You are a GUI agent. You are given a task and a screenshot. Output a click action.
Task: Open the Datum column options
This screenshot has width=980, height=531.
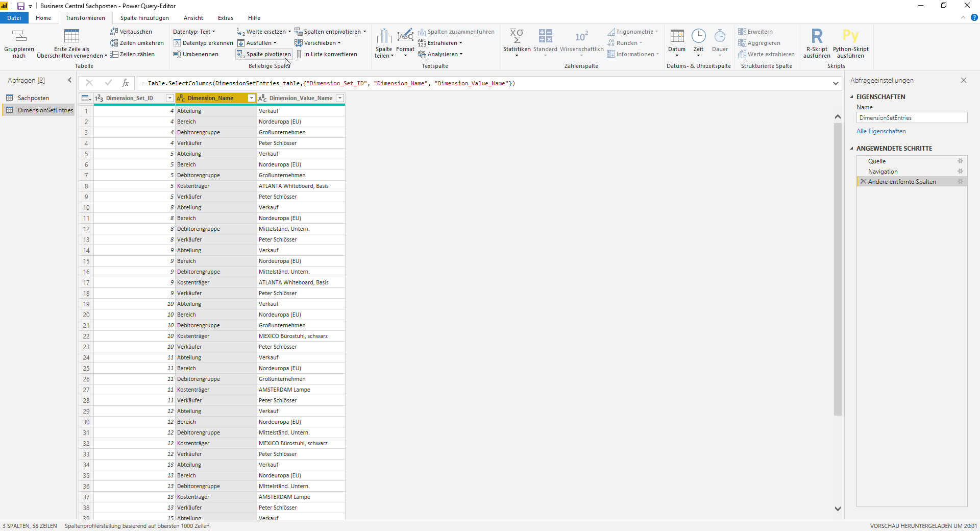pyautogui.click(x=677, y=43)
